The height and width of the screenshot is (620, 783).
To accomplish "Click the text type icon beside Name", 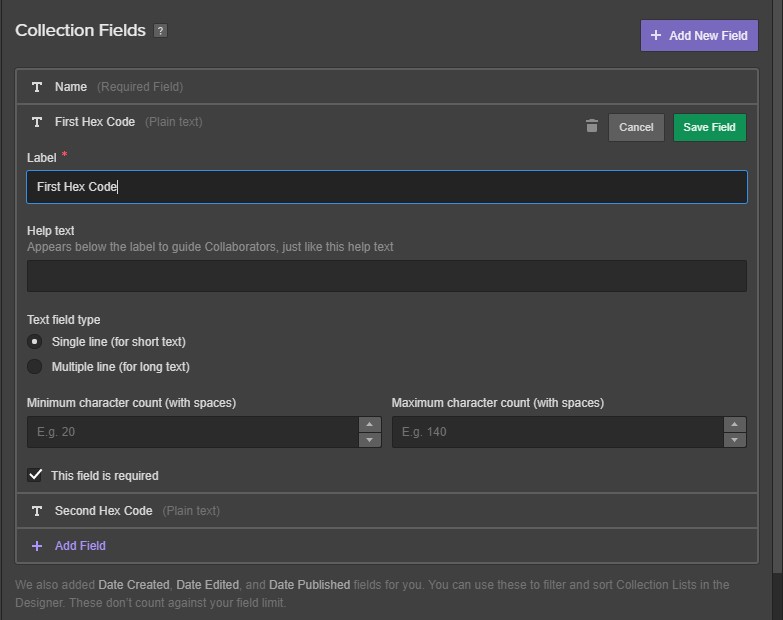I will tap(37, 87).
